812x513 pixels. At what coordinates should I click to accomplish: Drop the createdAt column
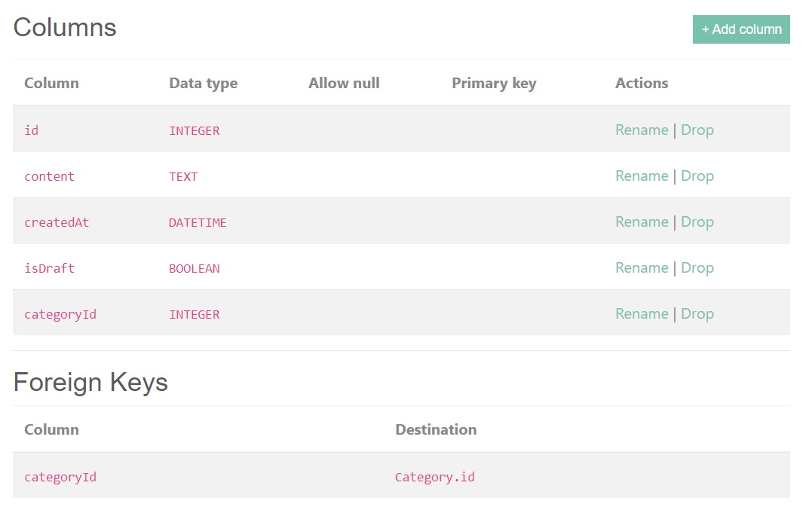click(697, 221)
